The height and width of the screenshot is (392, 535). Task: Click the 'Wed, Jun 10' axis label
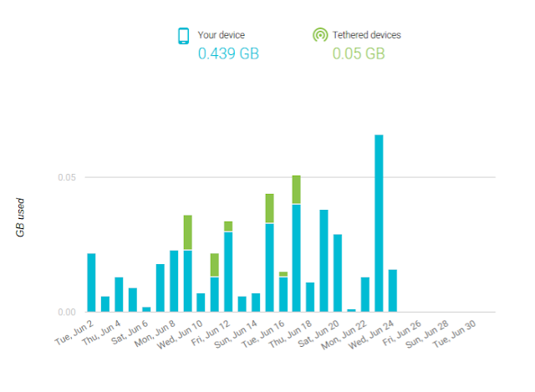[180, 334]
